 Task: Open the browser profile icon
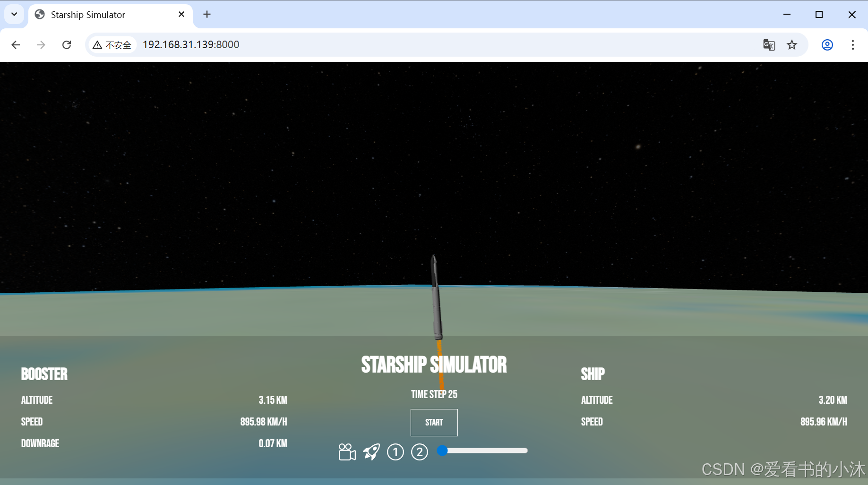pos(827,45)
